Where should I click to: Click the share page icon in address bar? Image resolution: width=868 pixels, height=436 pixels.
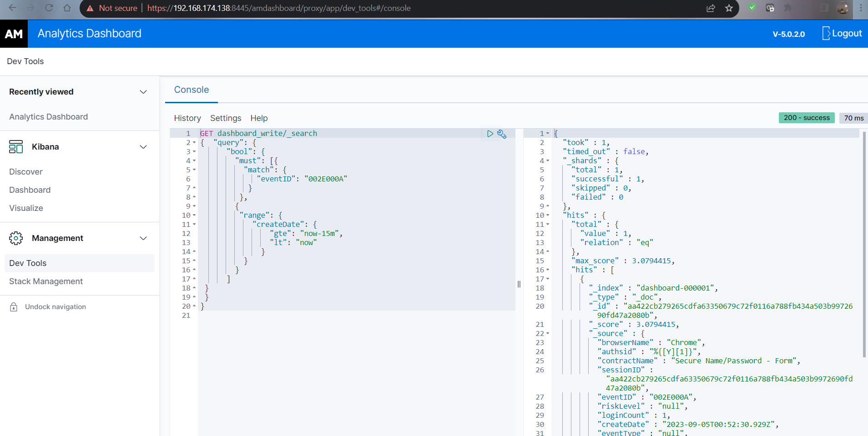(x=711, y=8)
